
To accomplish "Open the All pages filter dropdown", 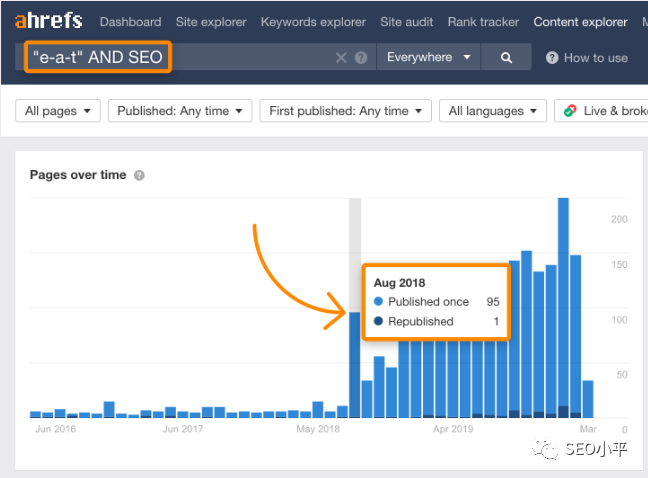I will [58, 111].
